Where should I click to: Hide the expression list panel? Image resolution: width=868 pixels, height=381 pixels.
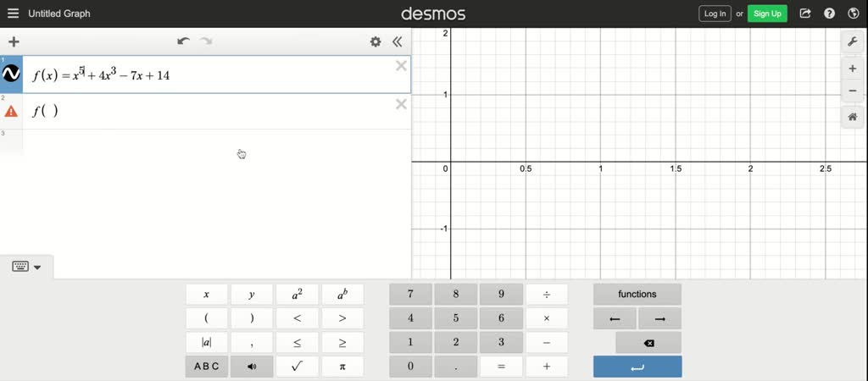(x=397, y=41)
